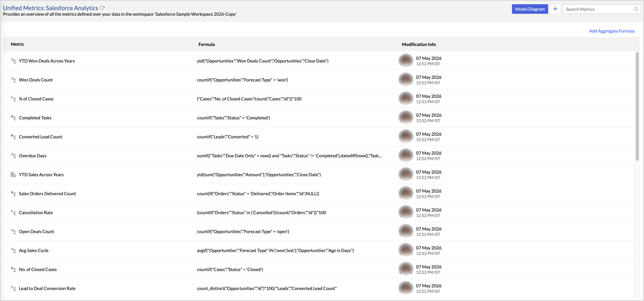Click the metric type icon for Avg Sales Cycle
644x301 pixels.
[x=13, y=250]
